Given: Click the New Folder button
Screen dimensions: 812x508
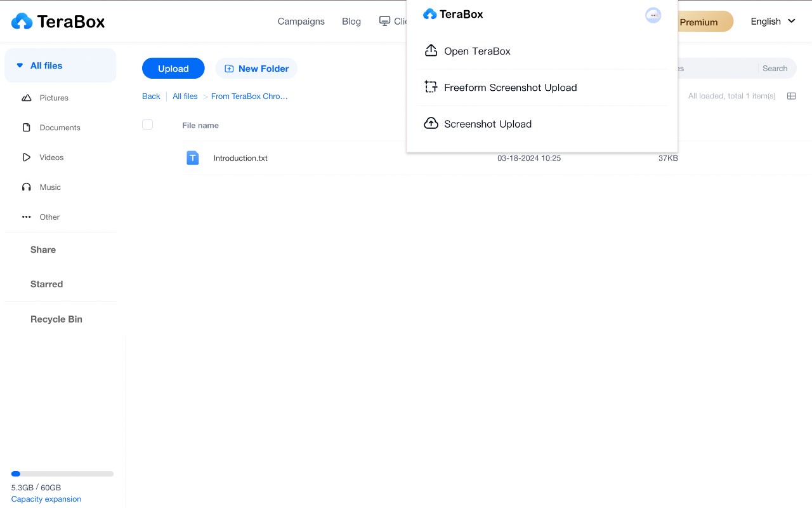Looking at the screenshot, I should click(256, 69).
